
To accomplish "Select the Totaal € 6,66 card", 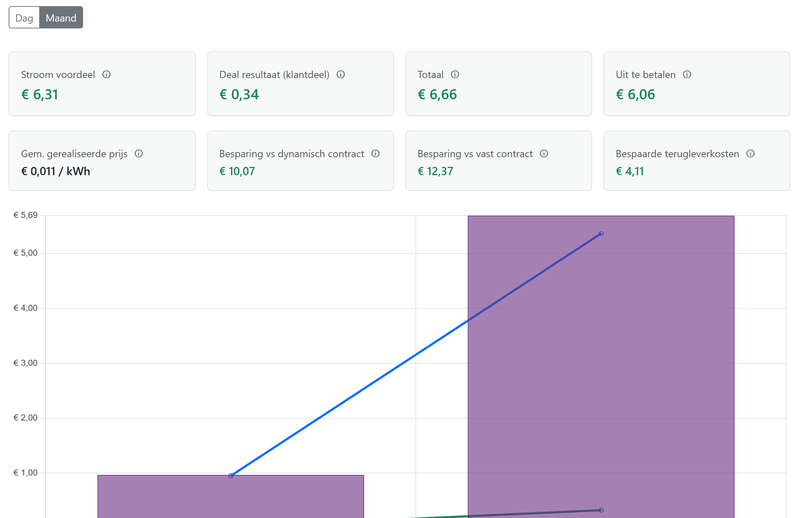I will click(x=498, y=84).
